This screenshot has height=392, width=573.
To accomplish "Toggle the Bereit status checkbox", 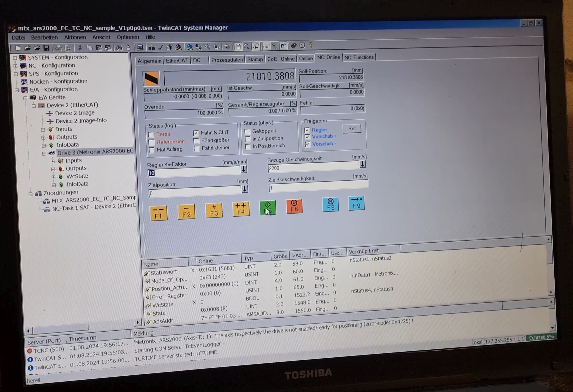I will click(151, 134).
